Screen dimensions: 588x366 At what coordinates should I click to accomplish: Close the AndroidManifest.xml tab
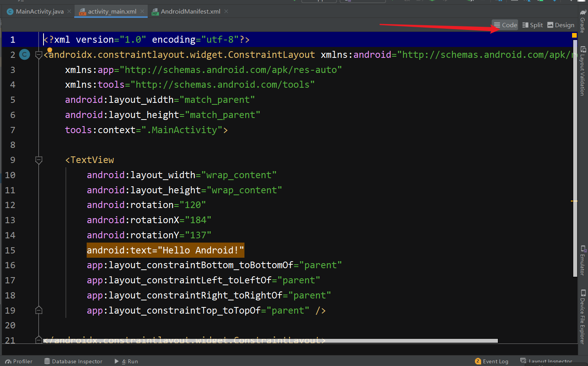pos(226,11)
